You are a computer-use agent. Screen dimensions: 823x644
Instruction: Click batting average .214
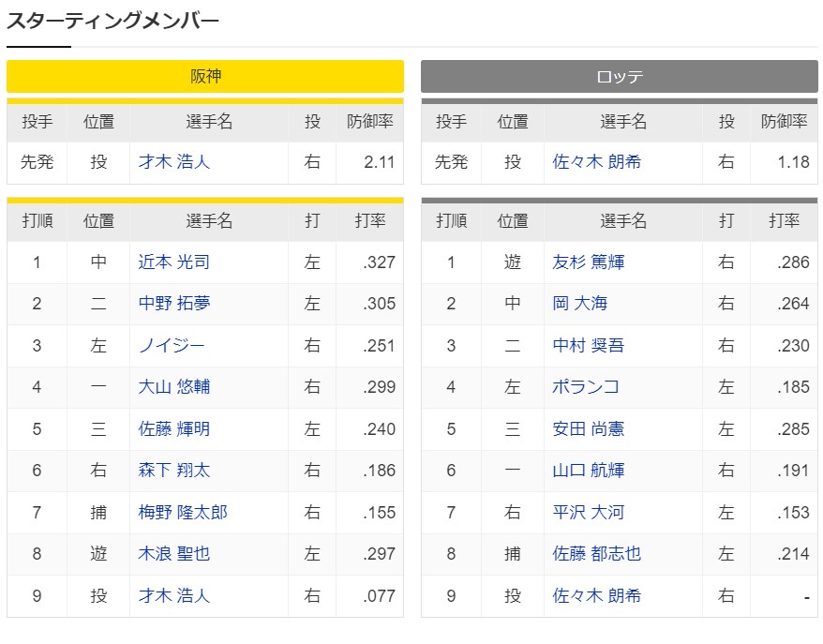pyautogui.click(x=793, y=554)
